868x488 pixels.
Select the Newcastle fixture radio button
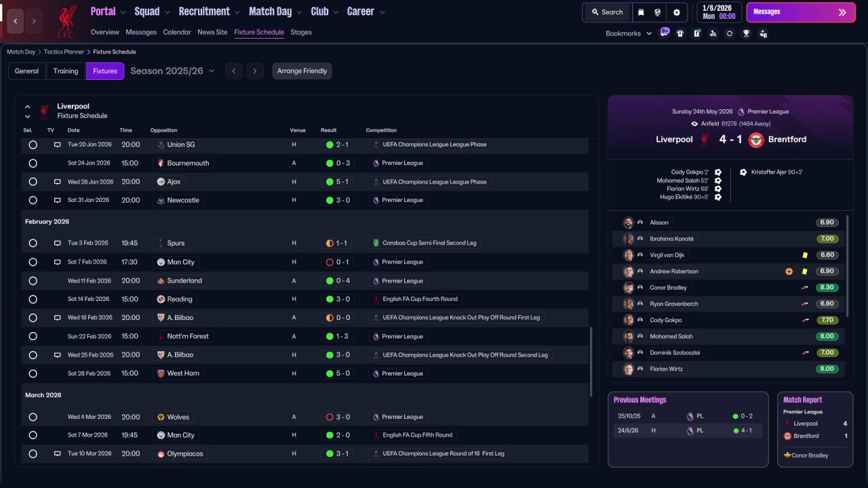33,200
